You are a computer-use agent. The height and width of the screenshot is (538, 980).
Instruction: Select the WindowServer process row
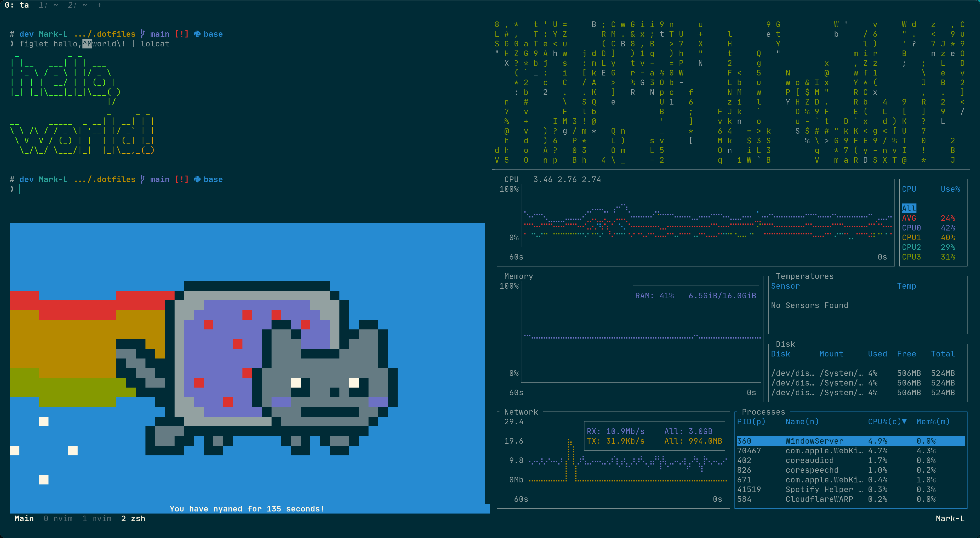[x=814, y=441]
